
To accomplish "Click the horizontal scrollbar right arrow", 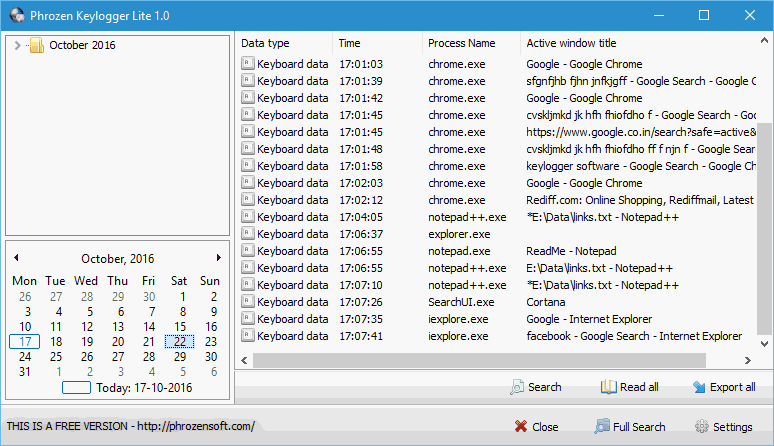I will point(748,361).
